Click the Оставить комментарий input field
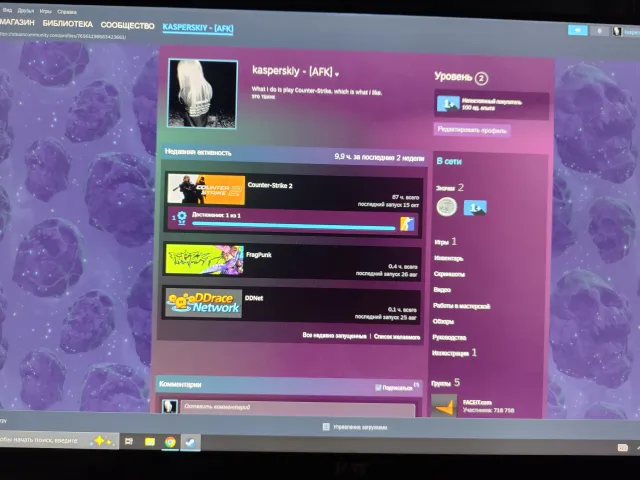This screenshot has height=480, width=640. (x=298, y=409)
